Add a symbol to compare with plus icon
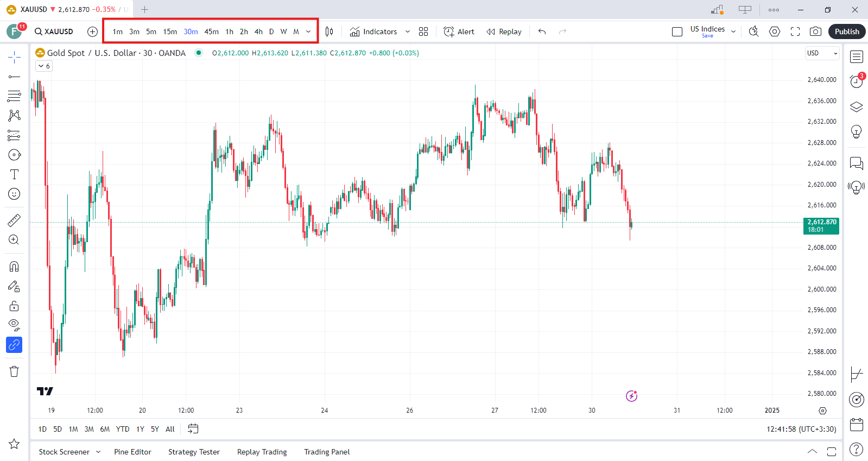 92,31
